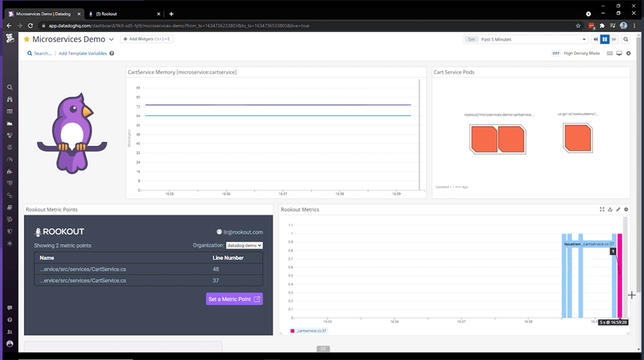
Task: Open Chrome extensions puzzle icon
Action: click(x=602, y=25)
